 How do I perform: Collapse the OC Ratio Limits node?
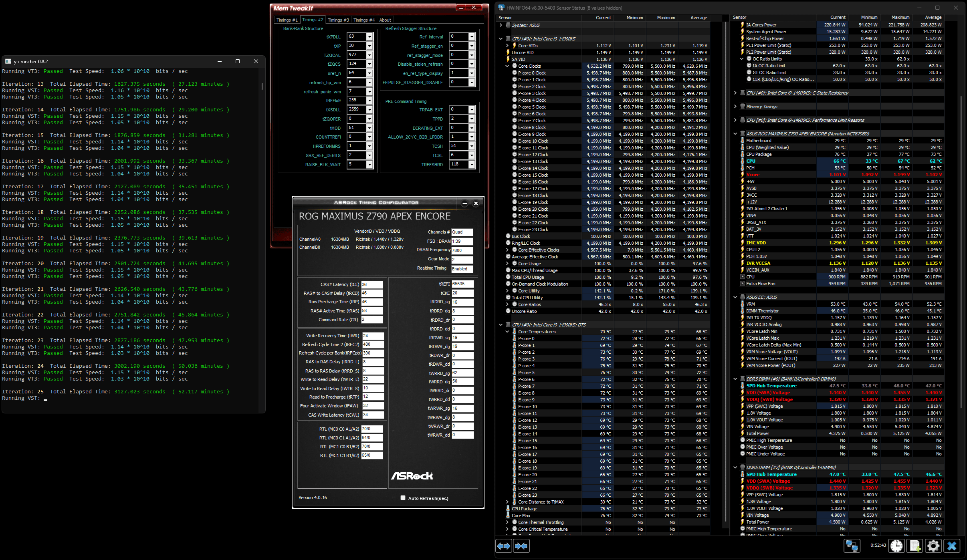pos(742,59)
